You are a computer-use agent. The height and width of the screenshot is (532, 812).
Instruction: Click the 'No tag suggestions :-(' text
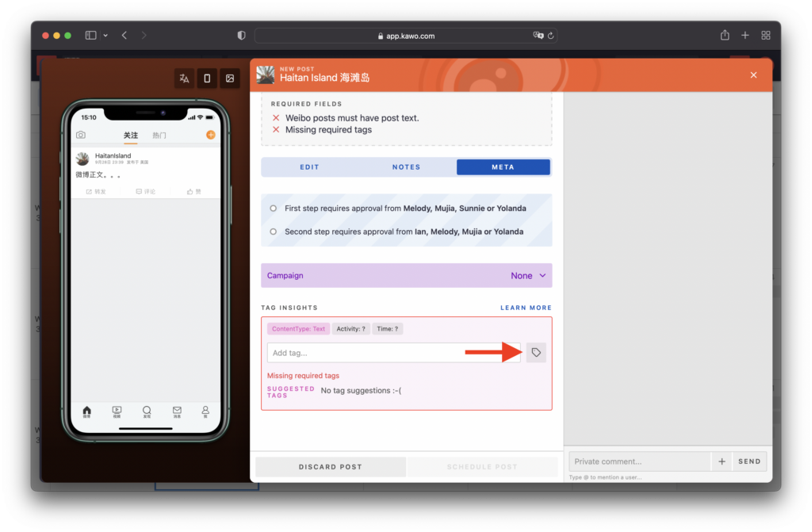pyautogui.click(x=361, y=391)
